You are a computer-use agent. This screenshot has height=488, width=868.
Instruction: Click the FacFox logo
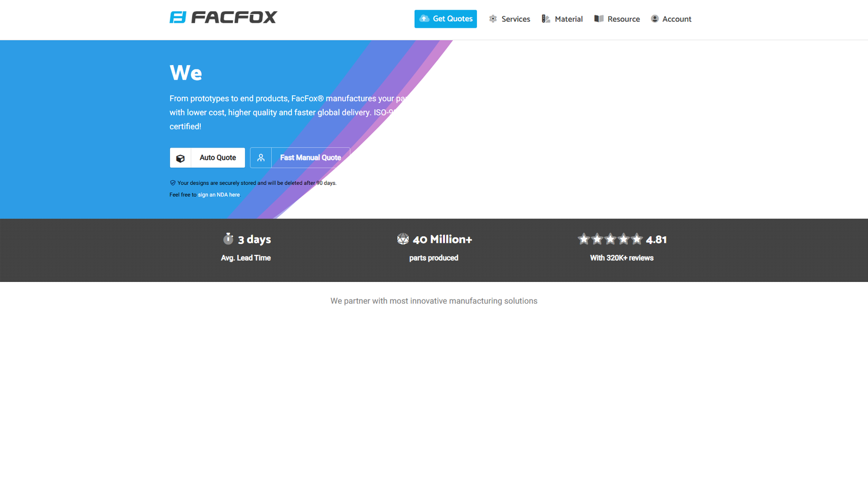coord(223,17)
